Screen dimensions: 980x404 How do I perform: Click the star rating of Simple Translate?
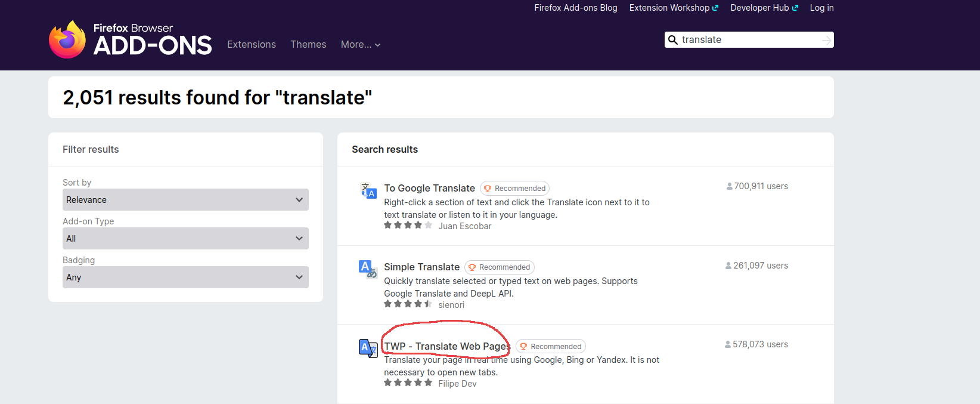click(x=408, y=304)
